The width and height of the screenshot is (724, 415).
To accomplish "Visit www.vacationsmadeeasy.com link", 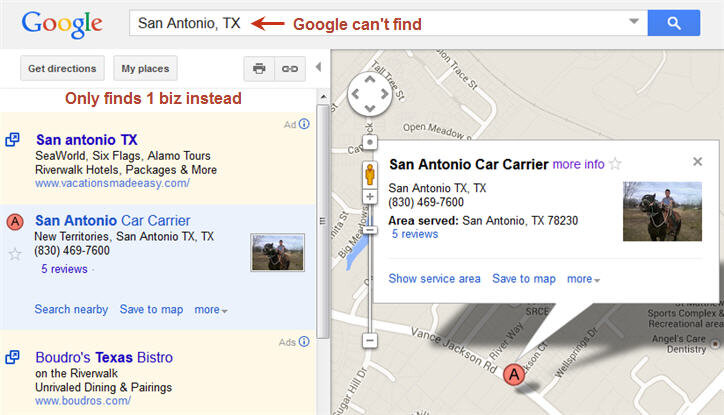I will [x=112, y=183].
